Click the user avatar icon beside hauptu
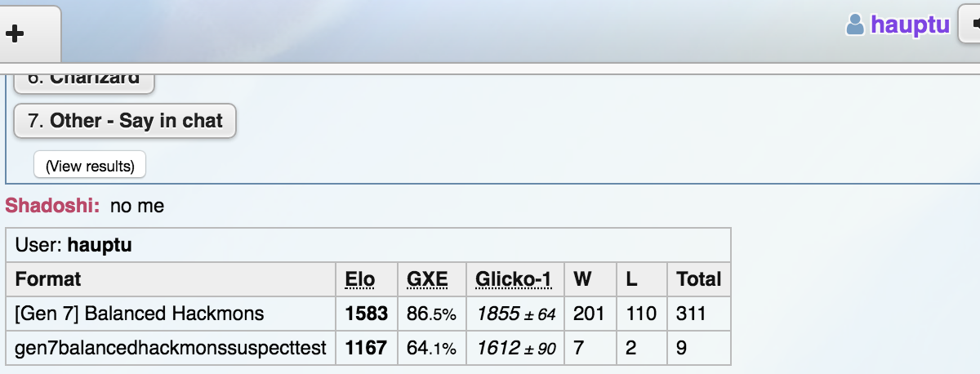This screenshot has width=980, height=374. [855, 24]
